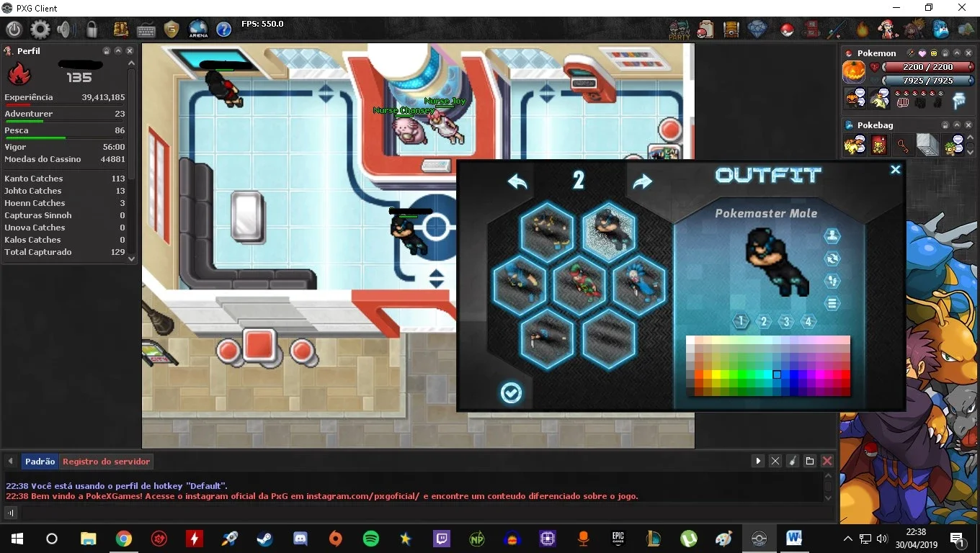This screenshot has width=980, height=553.
Task: Close current chat tab red X
Action: tap(827, 461)
